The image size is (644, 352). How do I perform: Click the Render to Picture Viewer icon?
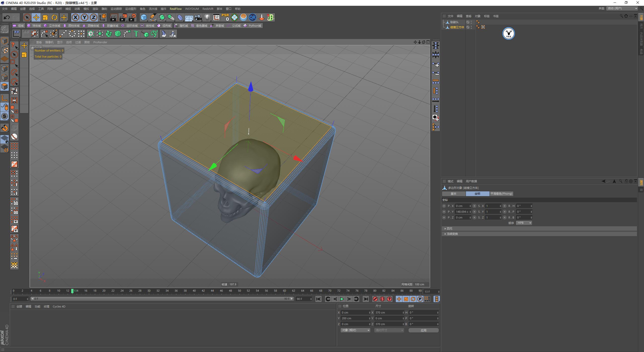(123, 17)
